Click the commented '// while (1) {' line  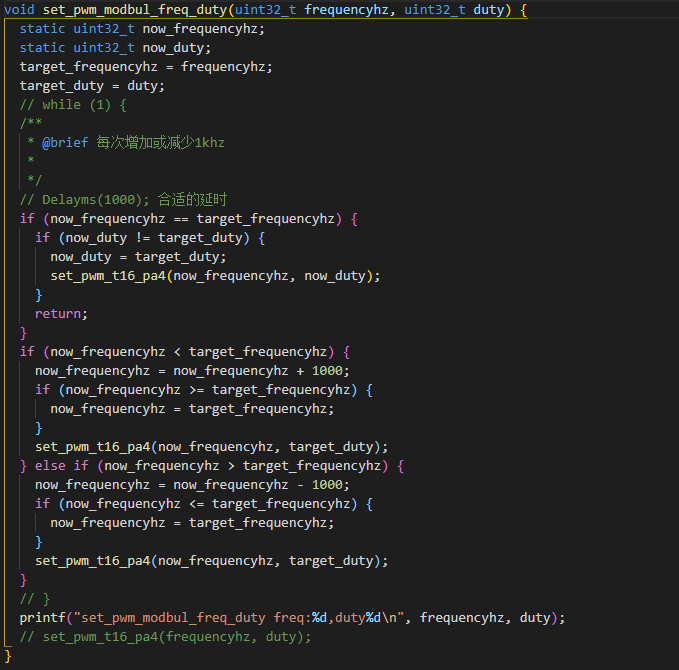(x=73, y=105)
